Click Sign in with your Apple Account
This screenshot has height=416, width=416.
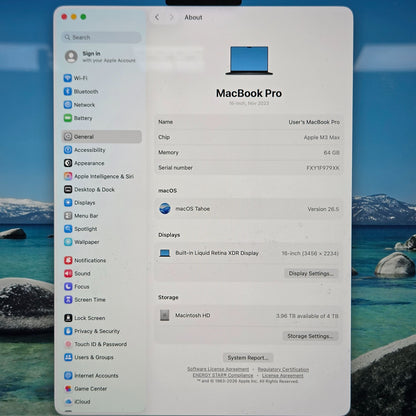point(100,57)
